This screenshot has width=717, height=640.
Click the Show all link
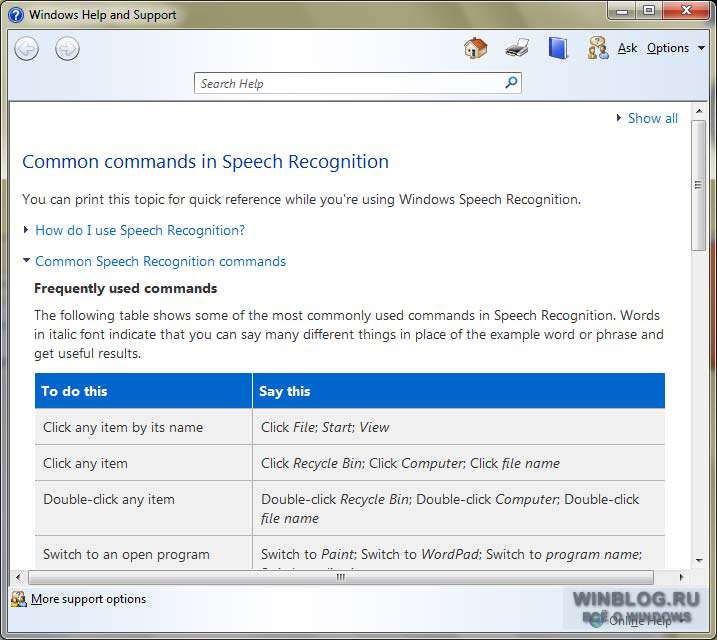(x=653, y=118)
